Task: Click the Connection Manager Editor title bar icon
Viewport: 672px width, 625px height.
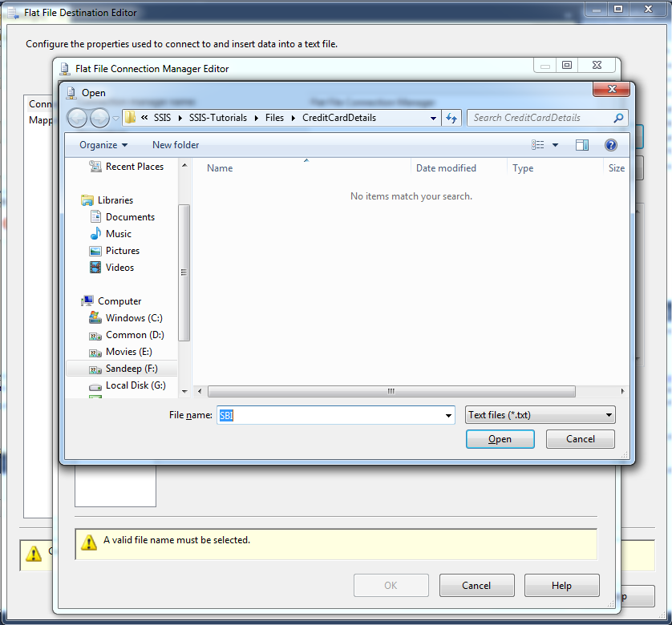Action: click(65, 69)
